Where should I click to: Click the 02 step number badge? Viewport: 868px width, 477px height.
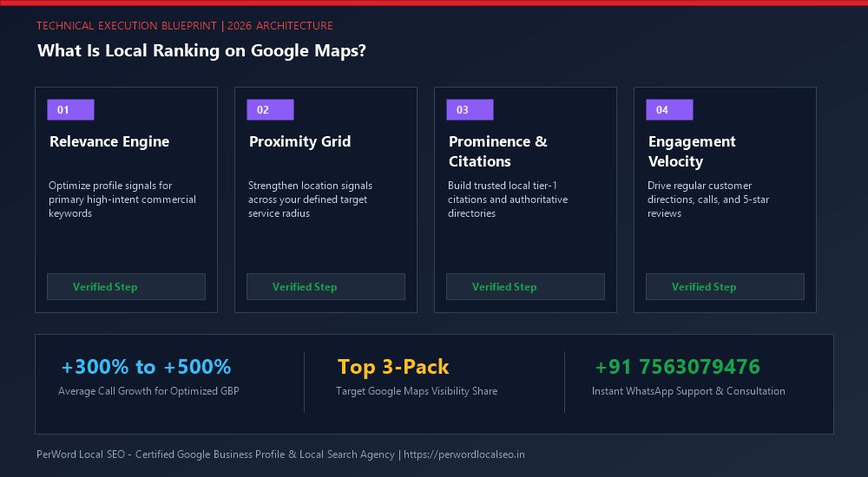click(x=270, y=109)
